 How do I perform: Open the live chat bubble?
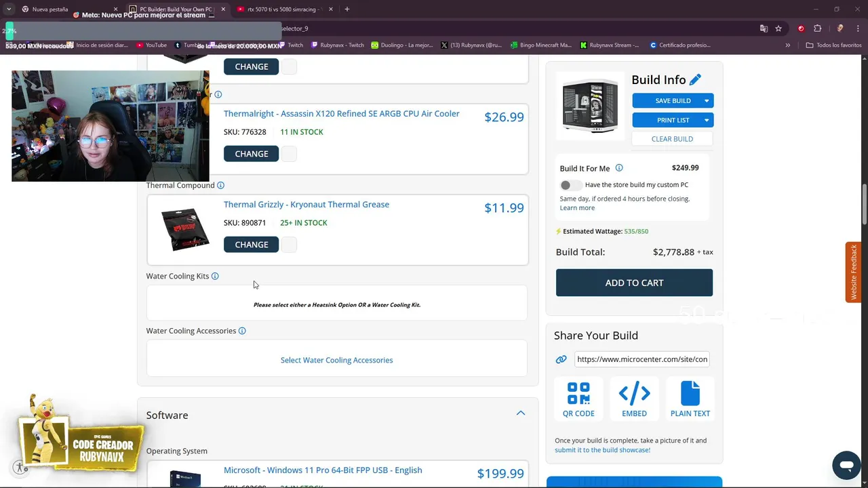846,466
